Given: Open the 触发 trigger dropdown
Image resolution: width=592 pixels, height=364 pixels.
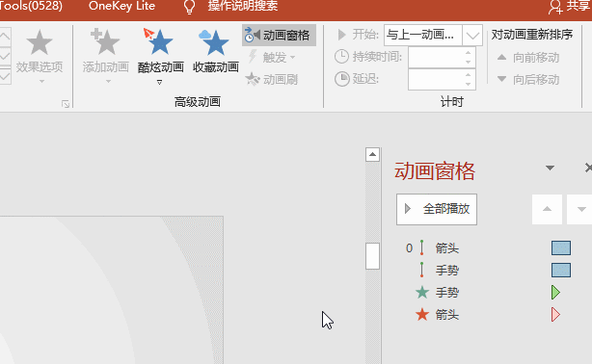Looking at the screenshot, I should [273, 58].
